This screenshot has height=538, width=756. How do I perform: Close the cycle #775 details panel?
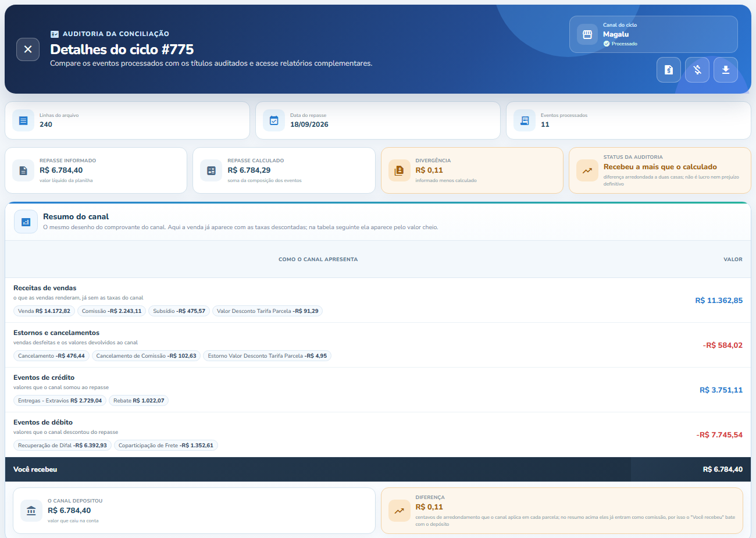pyautogui.click(x=28, y=49)
